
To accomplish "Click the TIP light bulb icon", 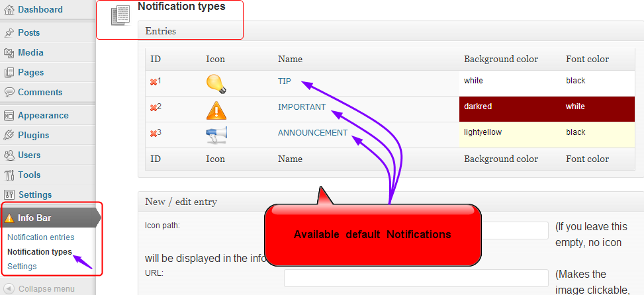I will (216, 84).
